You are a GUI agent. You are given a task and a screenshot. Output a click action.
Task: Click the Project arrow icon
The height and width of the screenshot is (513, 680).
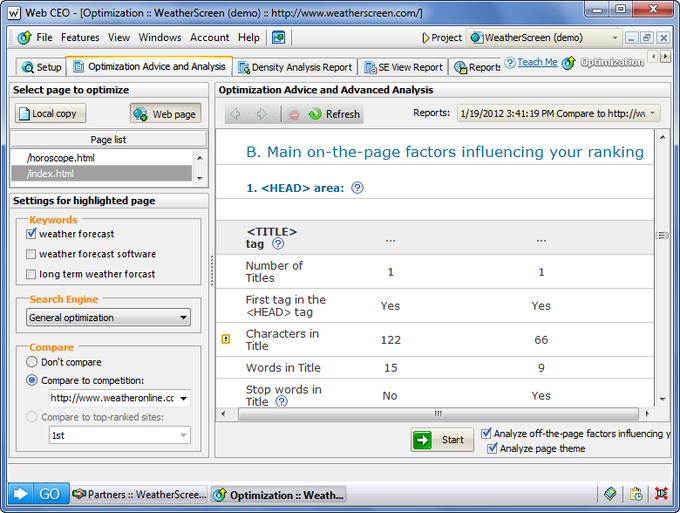click(x=425, y=38)
